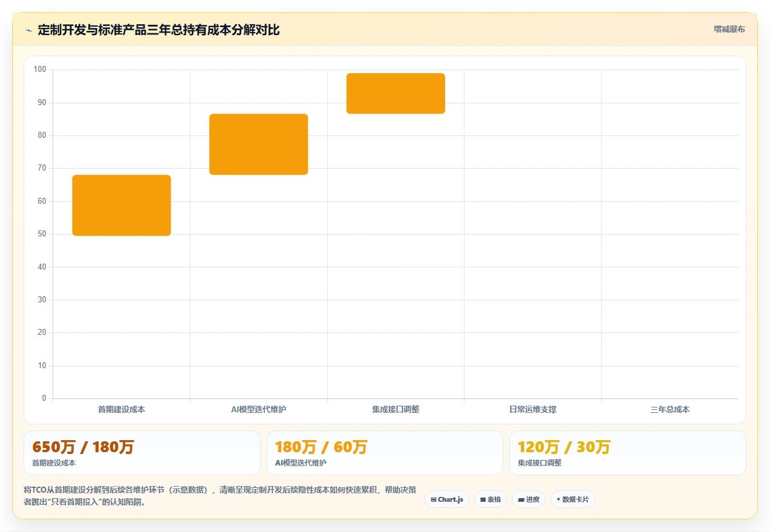
Task: Click the card caption 集成接口调整
Action: coord(540,463)
